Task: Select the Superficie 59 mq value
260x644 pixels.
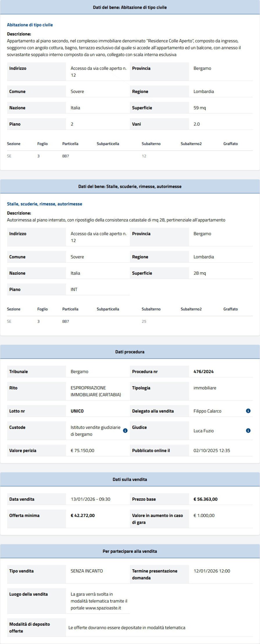Action: (x=199, y=108)
